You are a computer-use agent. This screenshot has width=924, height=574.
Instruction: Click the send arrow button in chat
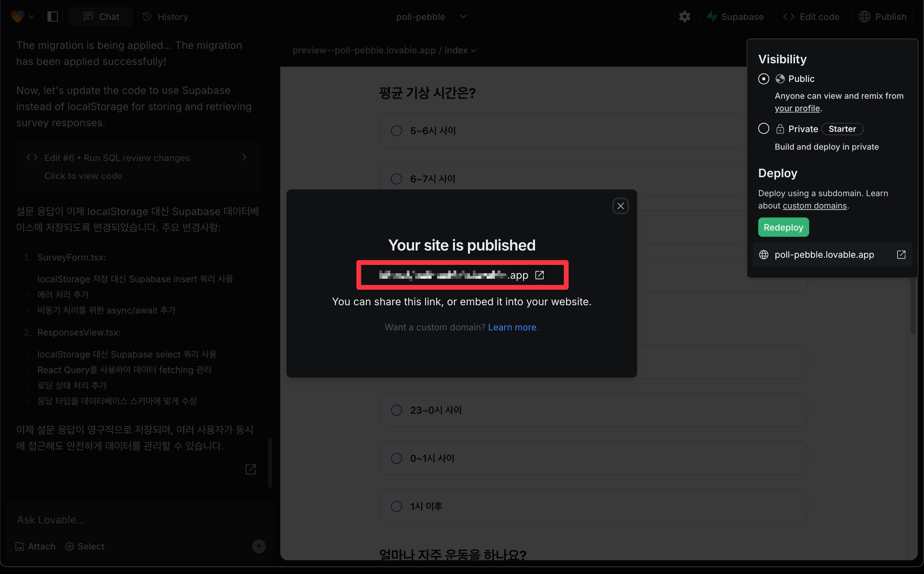259,546
